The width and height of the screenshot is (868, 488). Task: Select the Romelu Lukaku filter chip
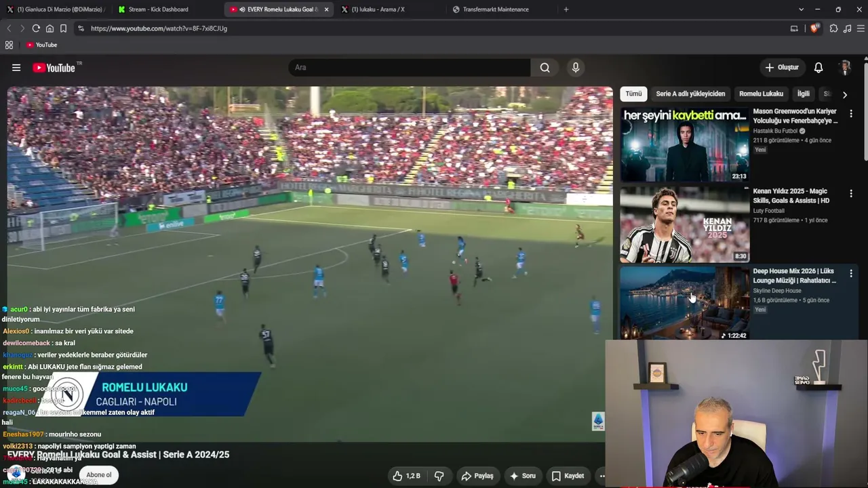coord(761,94)
